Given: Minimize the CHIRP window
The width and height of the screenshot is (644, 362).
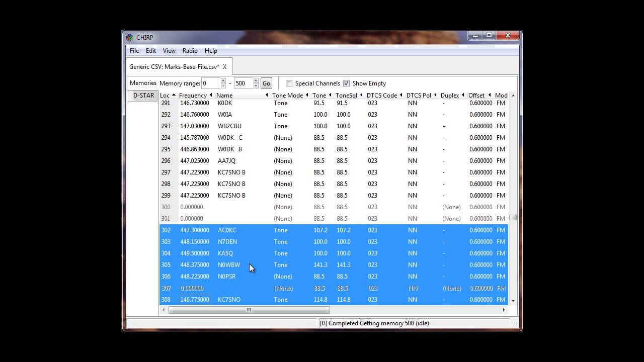Looking at the screenshot, I should click(x=475, y=36).
